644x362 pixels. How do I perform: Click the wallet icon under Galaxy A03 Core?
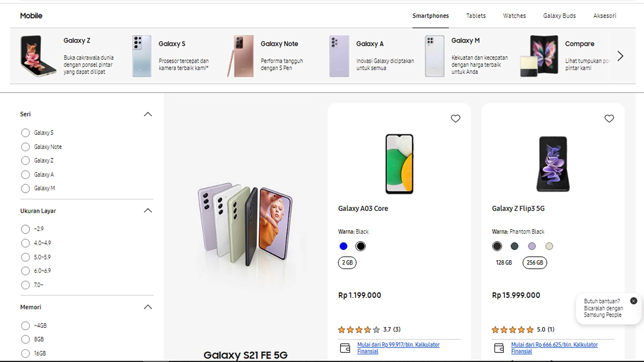tap(345, 348)
